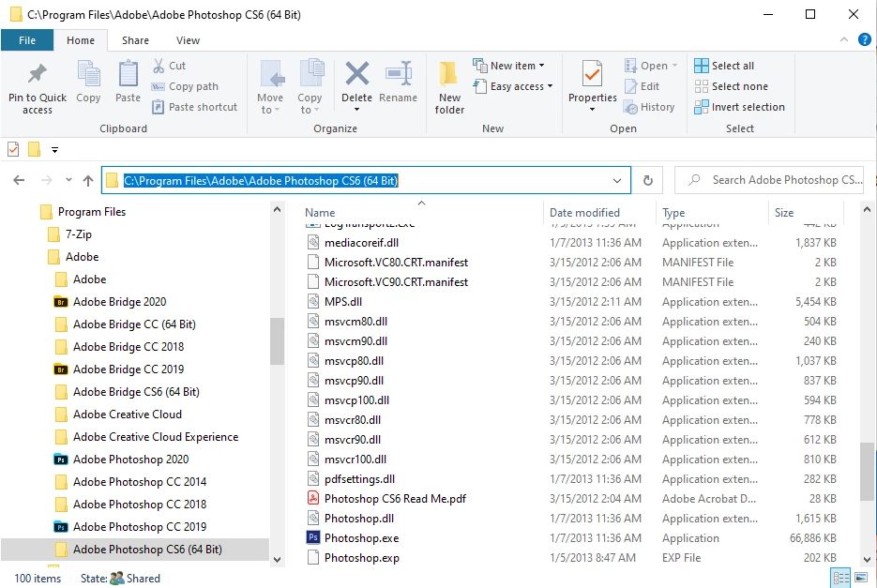This screenshot has width=877, height=588.
Task: Click quick access toolbar new folder icon
Action: click(34, 149)
